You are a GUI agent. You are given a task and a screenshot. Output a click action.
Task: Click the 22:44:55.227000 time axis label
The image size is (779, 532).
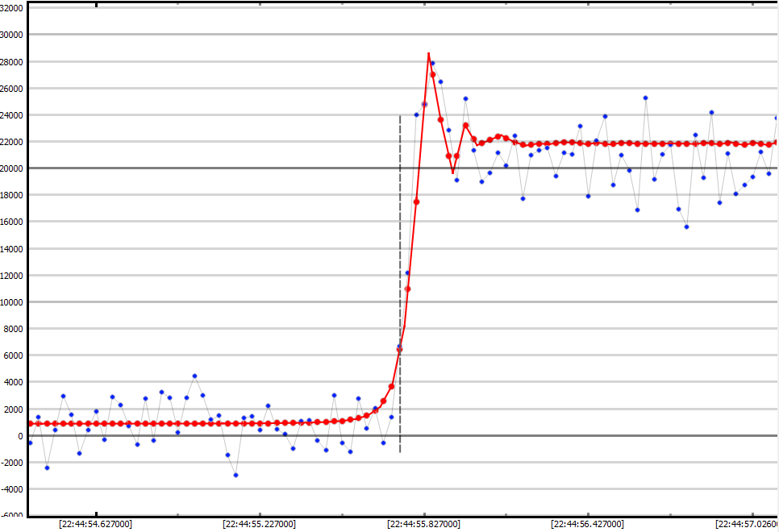click(259, 524)
